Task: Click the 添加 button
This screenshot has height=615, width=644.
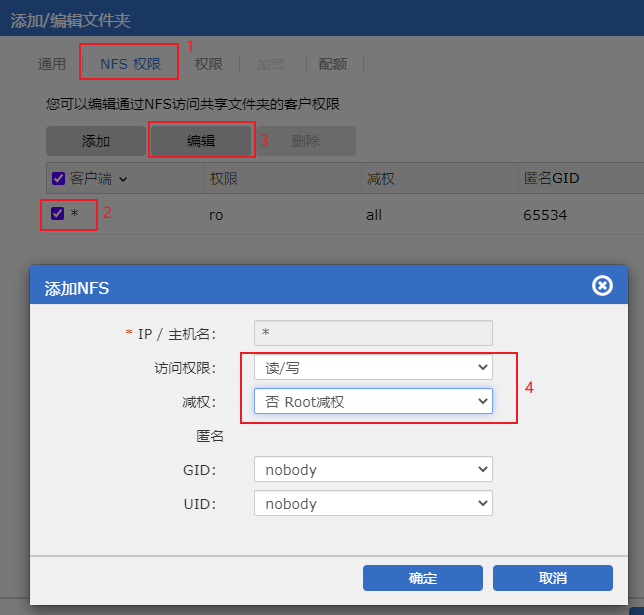Action: (96, 141)
